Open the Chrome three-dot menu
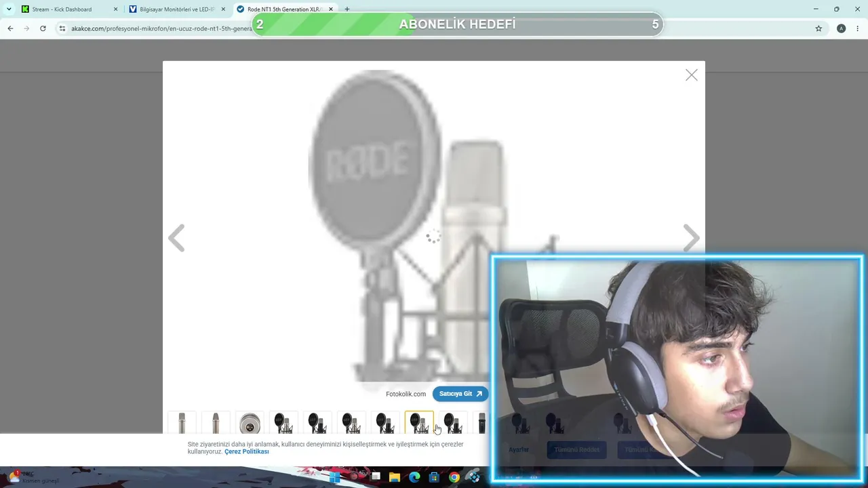This screenshot has height=488, width=868. (858, 28)
